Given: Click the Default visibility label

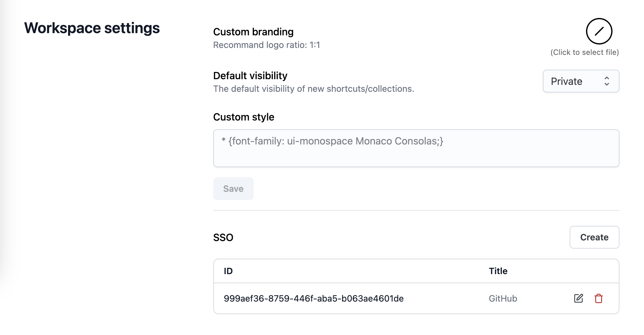Looking at the screenshot, I should coord(250,76).
